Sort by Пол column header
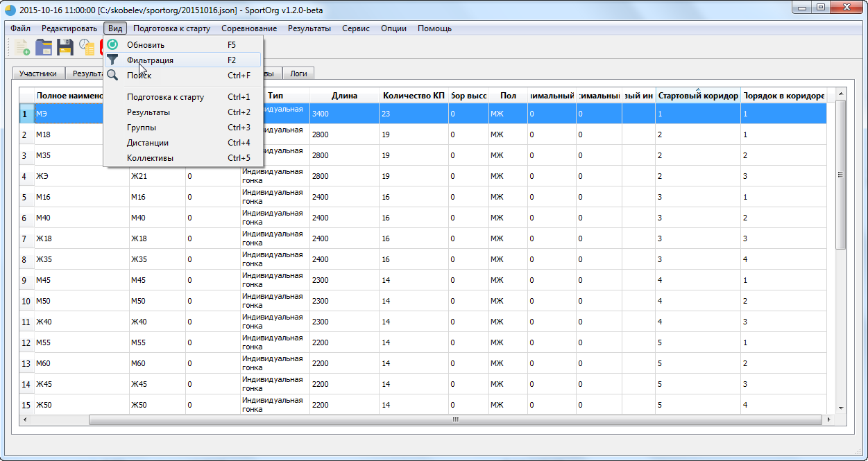 click(x=508, y=96)
